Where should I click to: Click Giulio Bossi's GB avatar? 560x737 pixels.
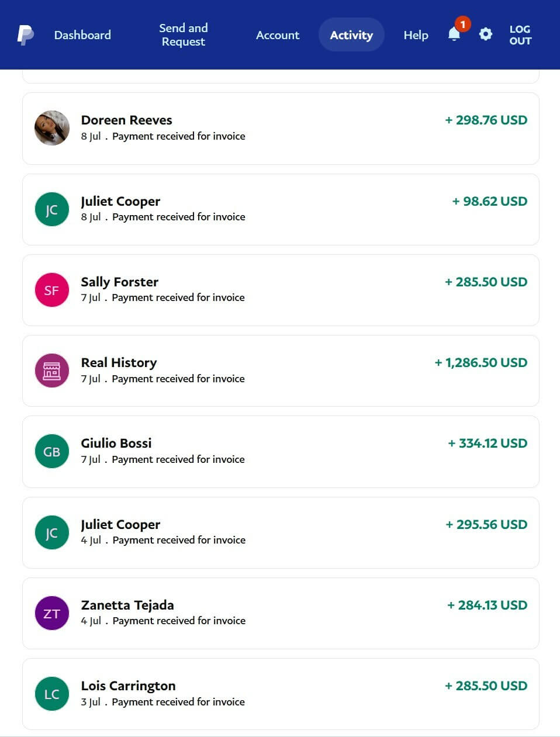52,451
